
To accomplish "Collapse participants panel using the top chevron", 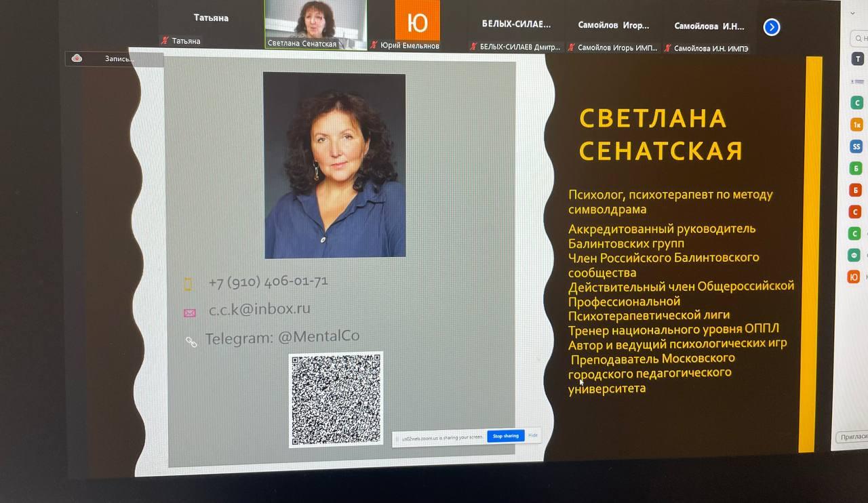I will click(853, 13).
